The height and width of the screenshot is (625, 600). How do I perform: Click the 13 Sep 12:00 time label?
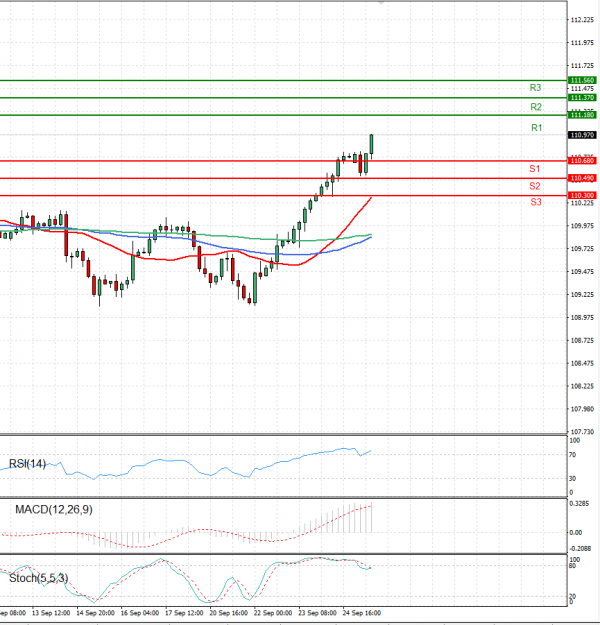pyautogui.click(x=51, y=613)
